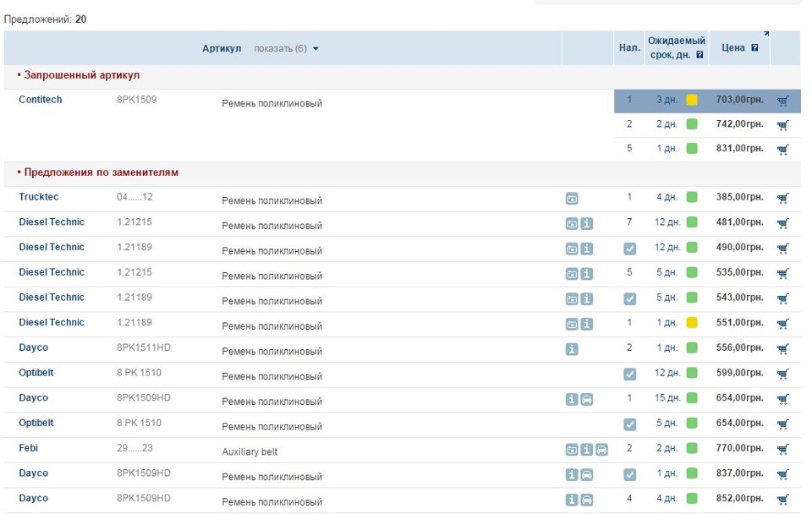Click the availability checkmark in the 543,00грн. row
The width and height of the screenshot is (812, 514).
629,299
